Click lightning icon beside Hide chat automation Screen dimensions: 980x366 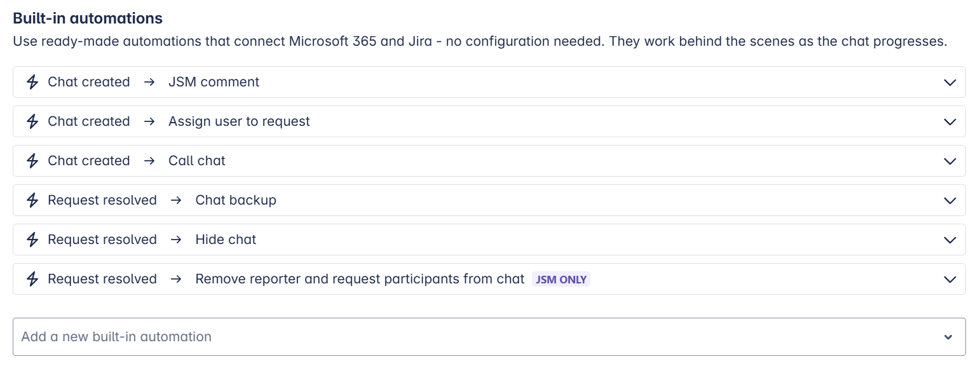click(x=32, y=240)
